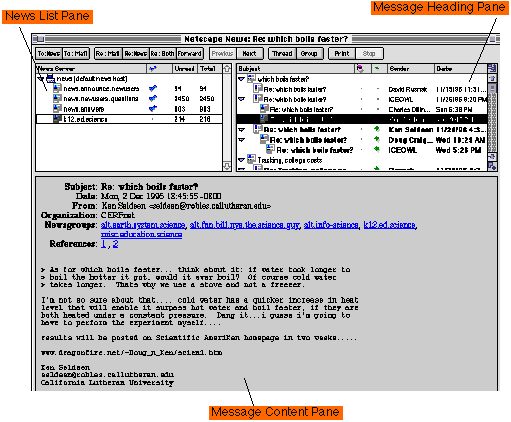Click the To:Mail toolbar button
The width and height of the screenshot is (511, 422).
coord(76,53)
